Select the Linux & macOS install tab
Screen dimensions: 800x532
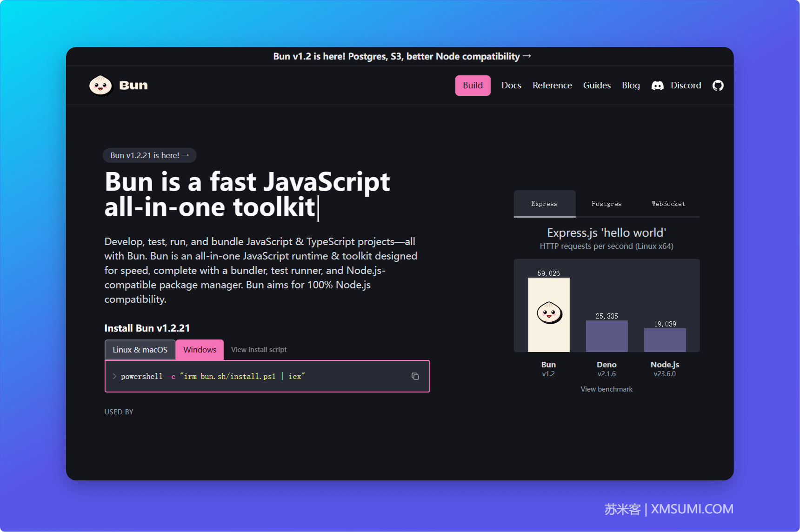(x=140, y=350)
